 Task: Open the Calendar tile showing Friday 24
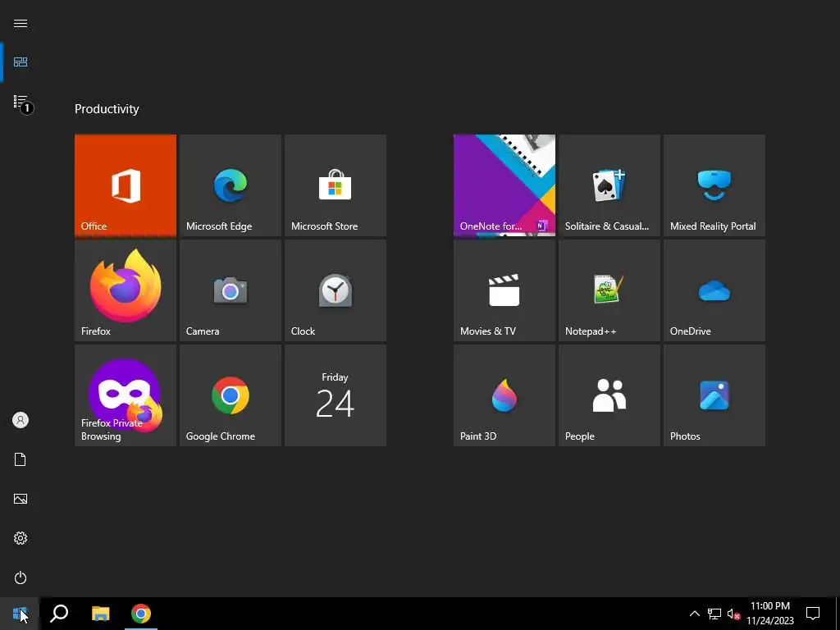click(336, 395)
